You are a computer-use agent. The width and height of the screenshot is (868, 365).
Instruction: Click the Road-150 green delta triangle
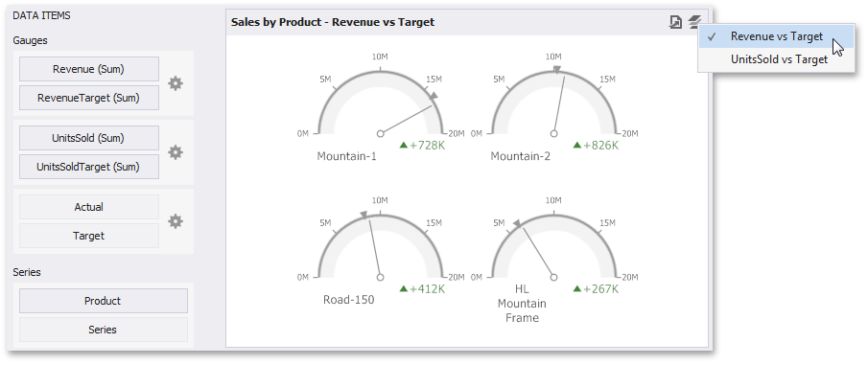pos(404,288)
